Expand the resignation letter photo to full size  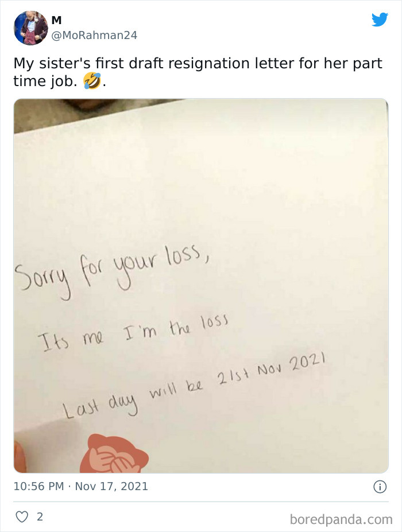[x=201, y=287]
